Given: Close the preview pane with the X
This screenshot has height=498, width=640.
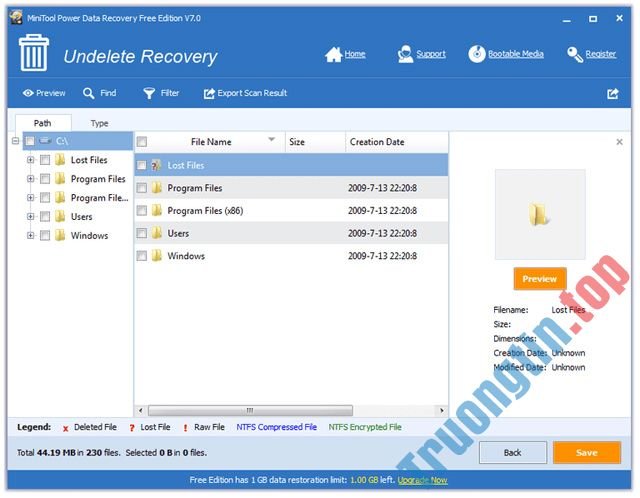Looking at the screenshot, I should pos(619,142).
